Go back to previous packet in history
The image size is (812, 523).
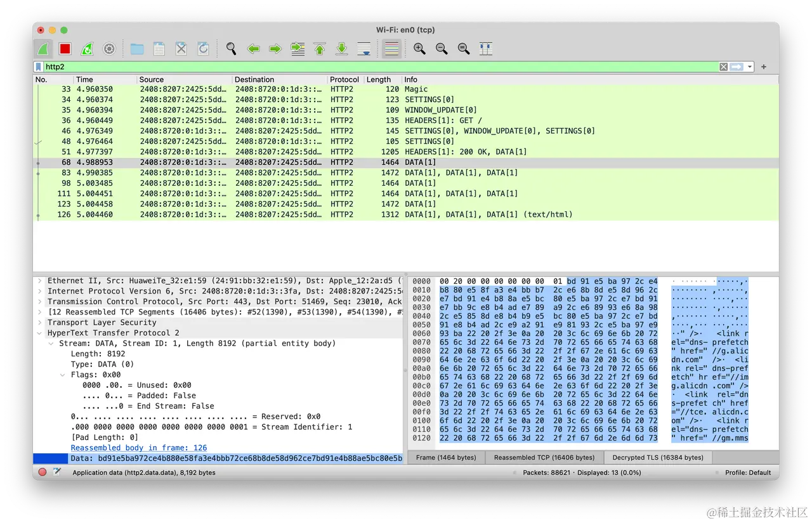pyautogui.click(x=254, y=49)
